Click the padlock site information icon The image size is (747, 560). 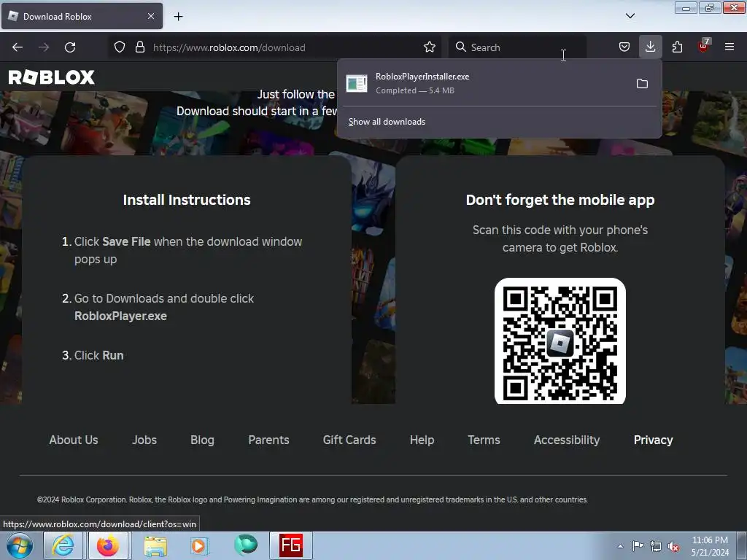(139, 47)
